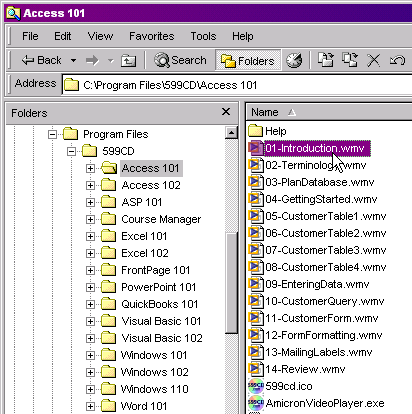Viewport: 412px width, 414px height.
Task: Click the Address bar path field
Action: [237, 85]
